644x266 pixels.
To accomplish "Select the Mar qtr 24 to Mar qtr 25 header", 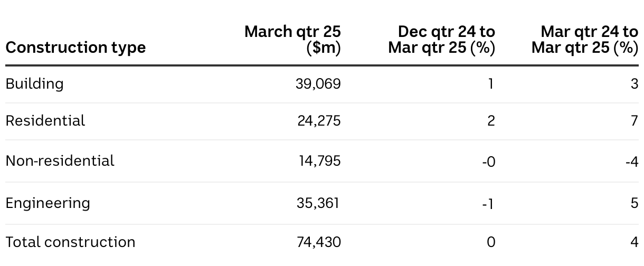I will pos(585,40).
